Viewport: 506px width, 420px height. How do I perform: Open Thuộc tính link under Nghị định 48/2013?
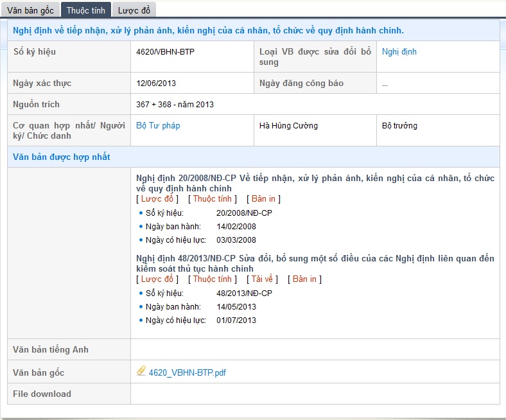212,279
